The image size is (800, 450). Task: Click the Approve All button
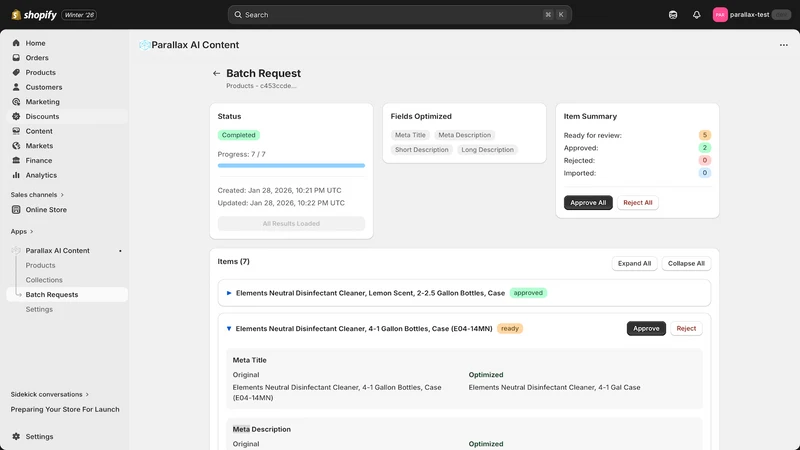point(588,203)
